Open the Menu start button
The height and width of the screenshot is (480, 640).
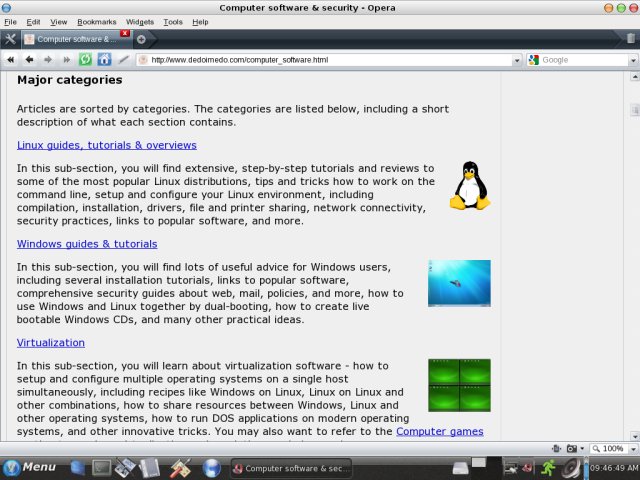point(29,468)
